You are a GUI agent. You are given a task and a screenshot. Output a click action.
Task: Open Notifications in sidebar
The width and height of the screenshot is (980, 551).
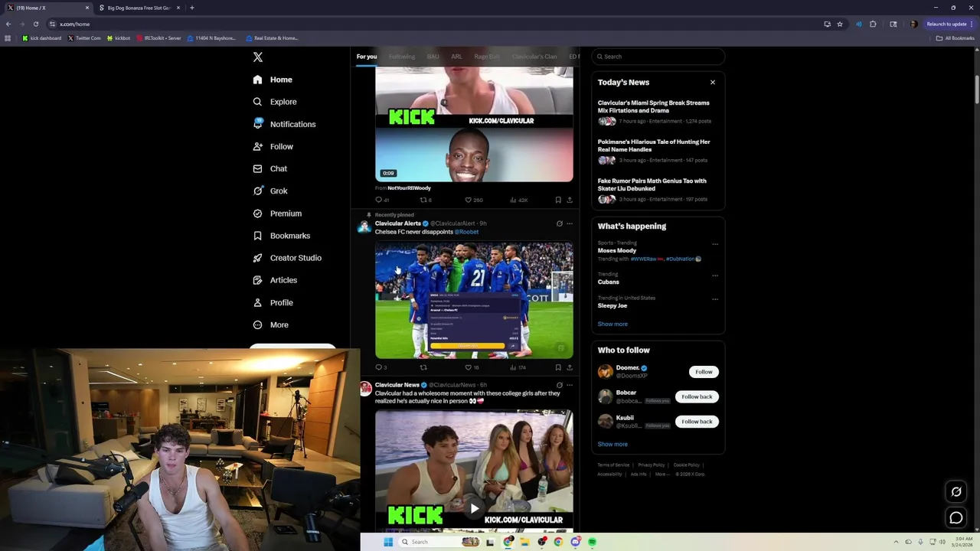284,124
